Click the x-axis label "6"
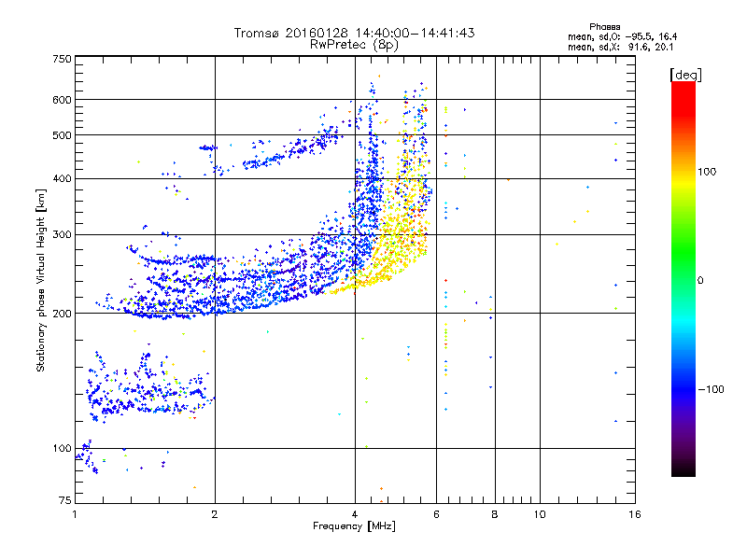747x560 pixels. [436, 514]
